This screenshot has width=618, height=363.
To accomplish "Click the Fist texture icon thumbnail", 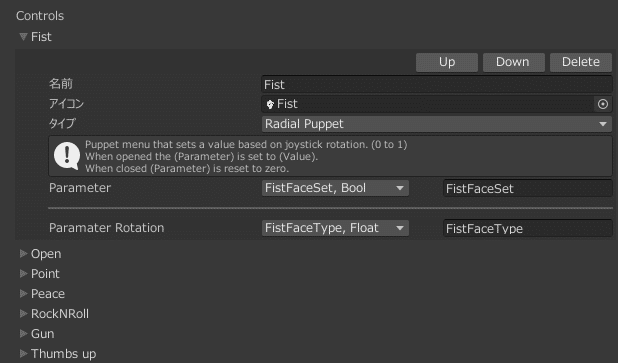I will tap(270, 104).
